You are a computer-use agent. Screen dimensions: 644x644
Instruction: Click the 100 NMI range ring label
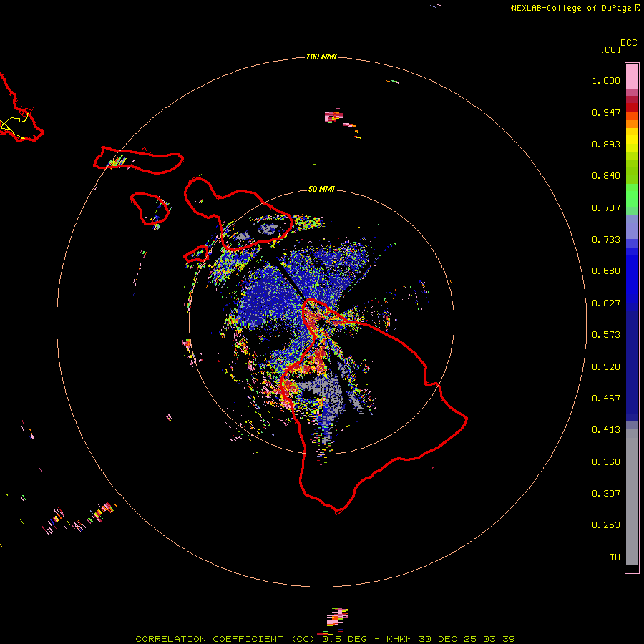coord(321,57)
